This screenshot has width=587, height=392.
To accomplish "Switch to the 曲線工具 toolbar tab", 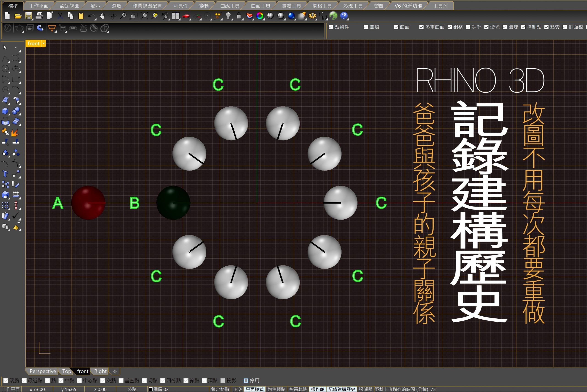I will pos(230,6).
